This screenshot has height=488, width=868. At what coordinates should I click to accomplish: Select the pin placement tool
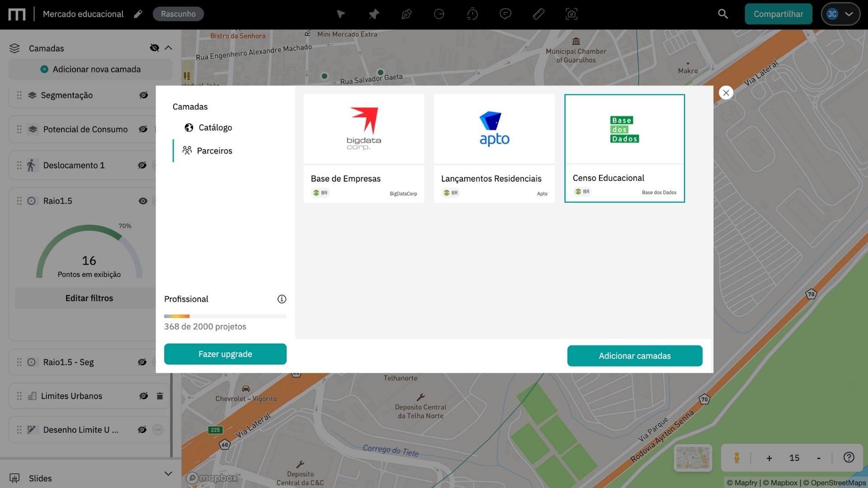click(373, 14)
